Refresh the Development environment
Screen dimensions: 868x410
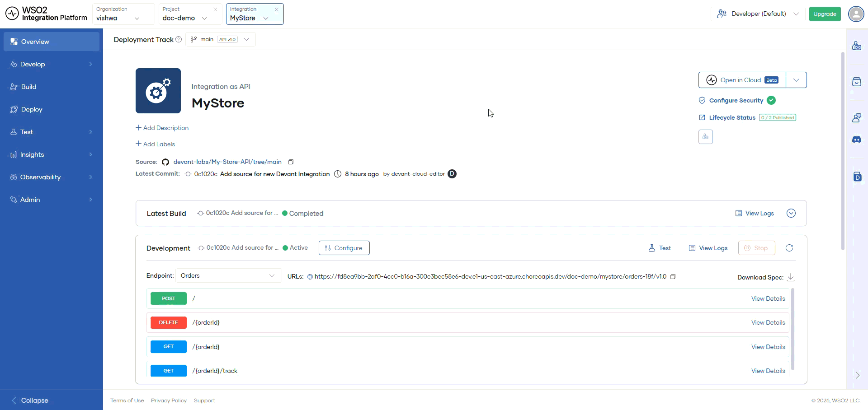(789, 248)
